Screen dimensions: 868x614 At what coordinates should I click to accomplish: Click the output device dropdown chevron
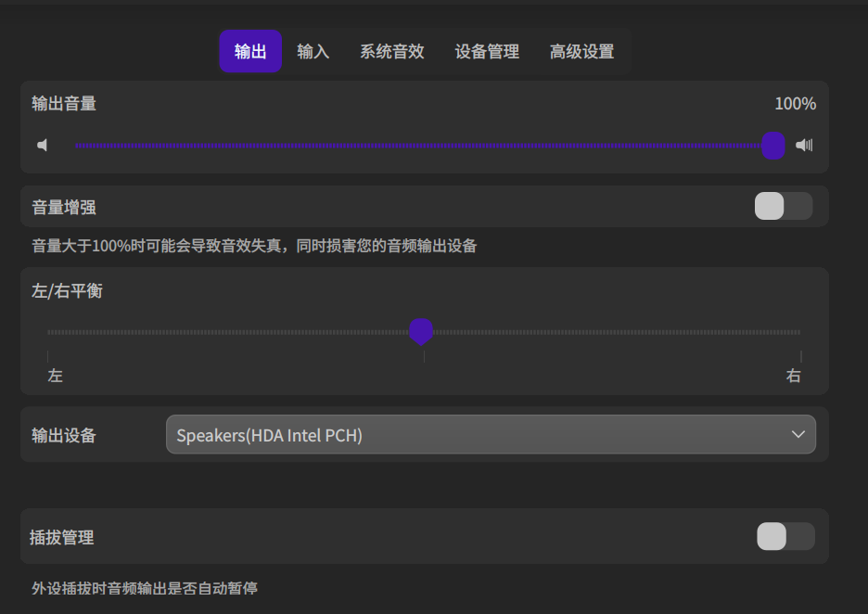(x=798, y=435)
